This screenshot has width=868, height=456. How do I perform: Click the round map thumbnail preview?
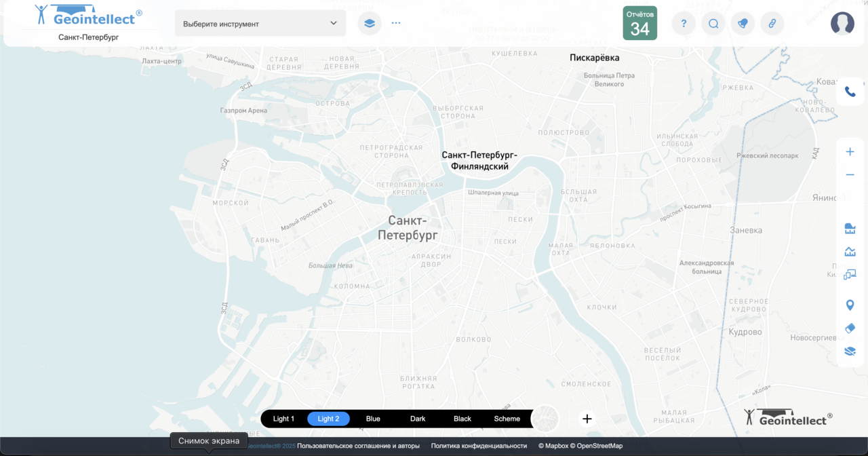tap(545, 419)
